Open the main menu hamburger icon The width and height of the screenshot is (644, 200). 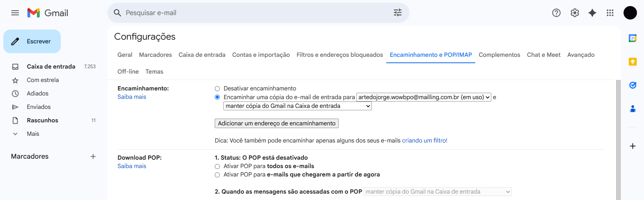pyautogui.click(x=15, y=13)
